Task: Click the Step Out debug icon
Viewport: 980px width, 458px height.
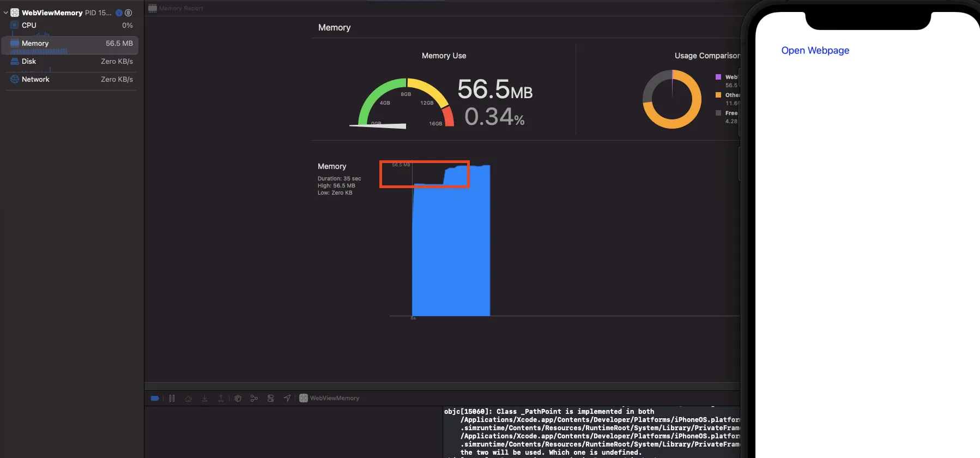Action: [221, 399]
